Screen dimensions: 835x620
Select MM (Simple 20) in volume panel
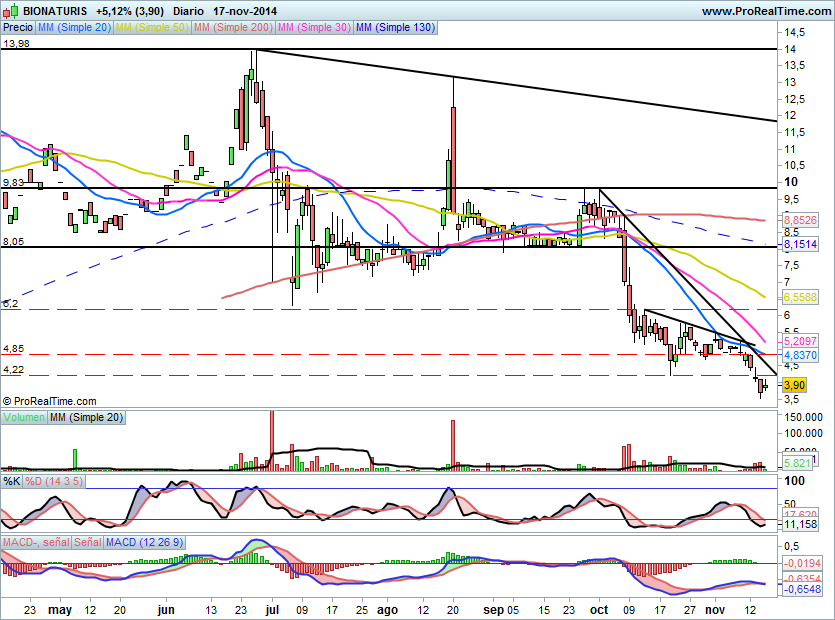(x=86, y=417)
